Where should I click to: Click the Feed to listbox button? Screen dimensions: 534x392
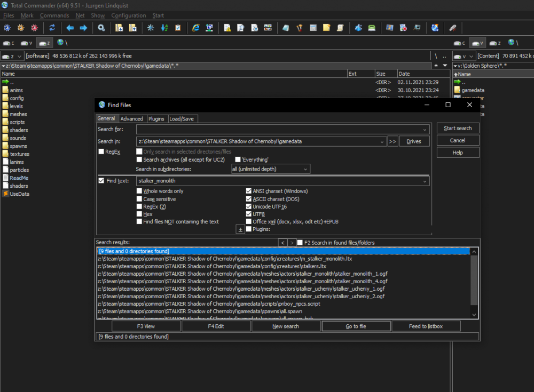[x=426, y=326]
